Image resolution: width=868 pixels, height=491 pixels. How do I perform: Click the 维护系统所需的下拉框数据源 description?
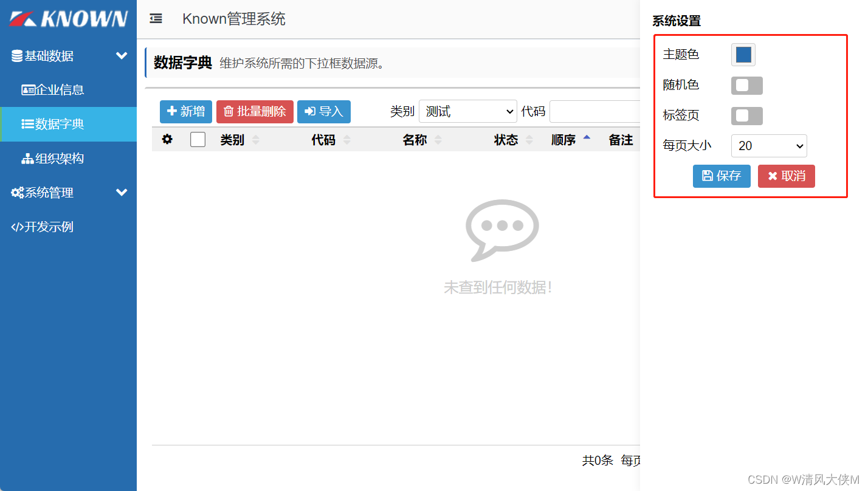[302, 64]
